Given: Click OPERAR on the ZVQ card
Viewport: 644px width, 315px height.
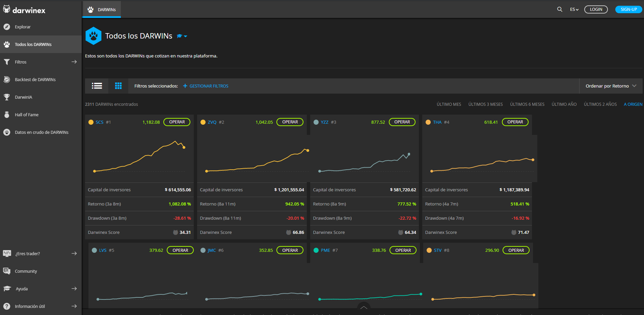Looking at the screenshot, I should 290,122.
